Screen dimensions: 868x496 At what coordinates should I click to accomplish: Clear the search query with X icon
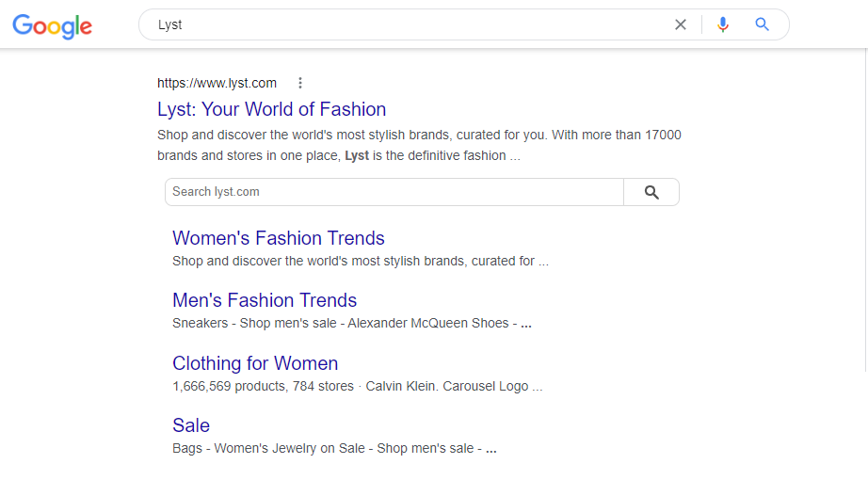click(681, 24)
